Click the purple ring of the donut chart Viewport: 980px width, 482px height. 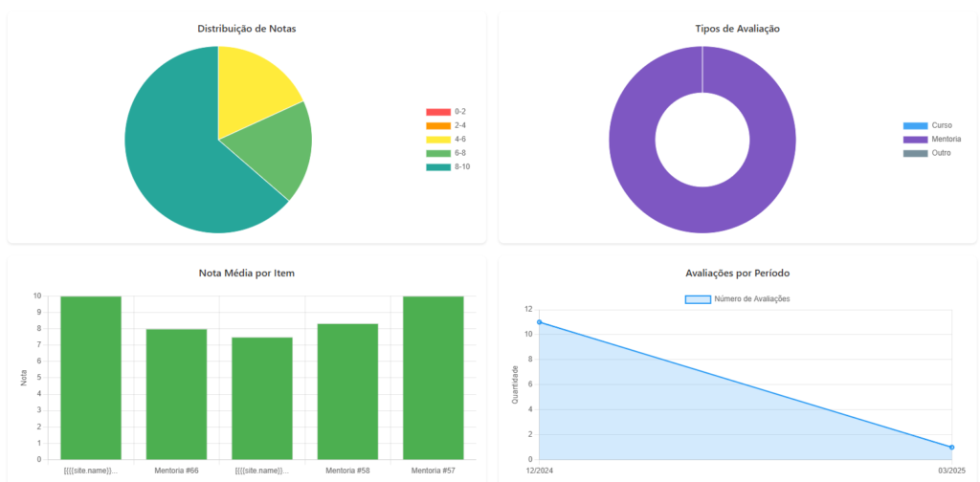tap(632, 140)
